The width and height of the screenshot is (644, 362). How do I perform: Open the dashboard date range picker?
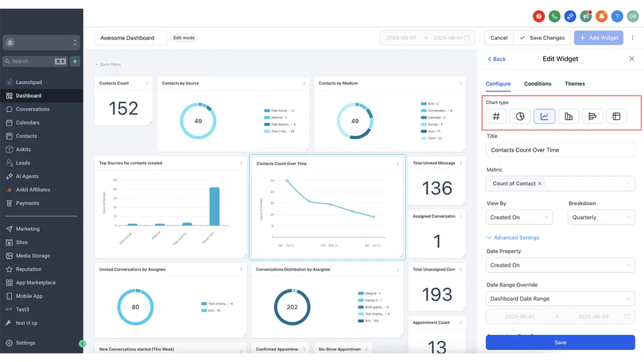427,38
